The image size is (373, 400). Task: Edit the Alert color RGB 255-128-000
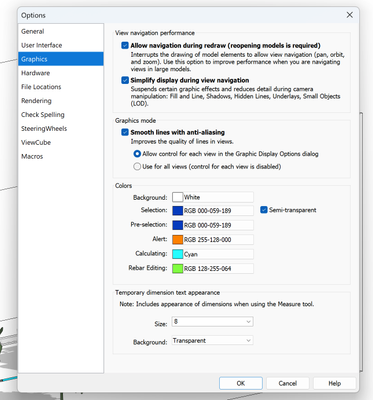coord(213,239)
